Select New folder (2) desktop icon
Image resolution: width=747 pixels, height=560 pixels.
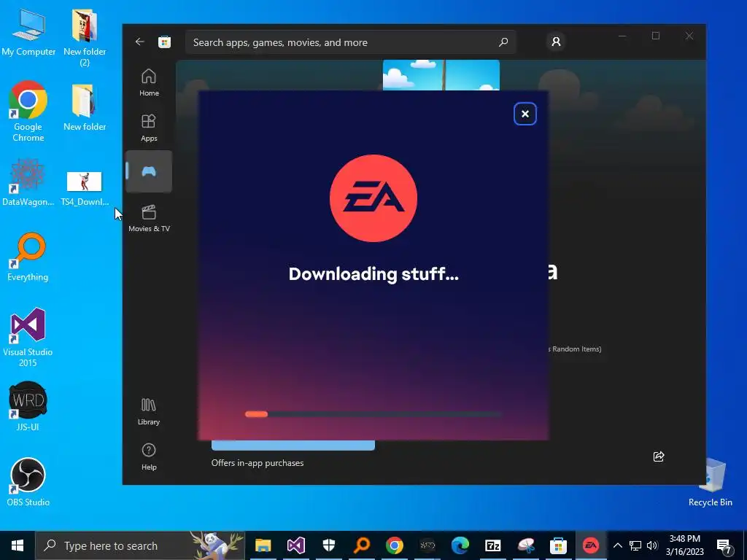(x=85, y=38)
